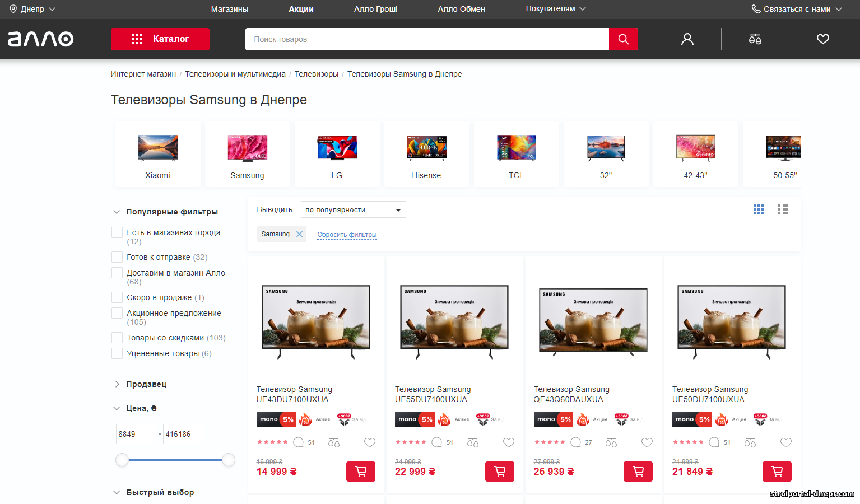Click 'Сбросить фильтры' link
The width and height of the screenshot is (860, 504).
coord(347,235)
